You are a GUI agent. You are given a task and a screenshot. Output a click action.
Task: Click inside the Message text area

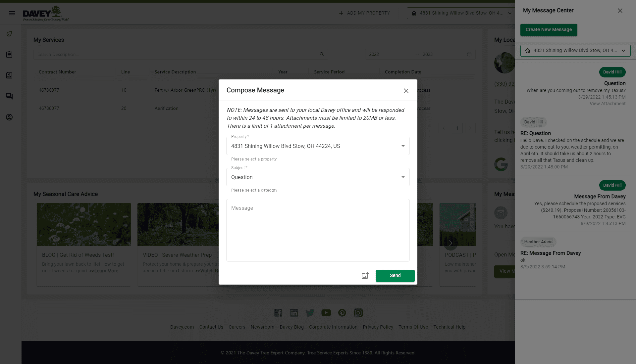(318, 230)
